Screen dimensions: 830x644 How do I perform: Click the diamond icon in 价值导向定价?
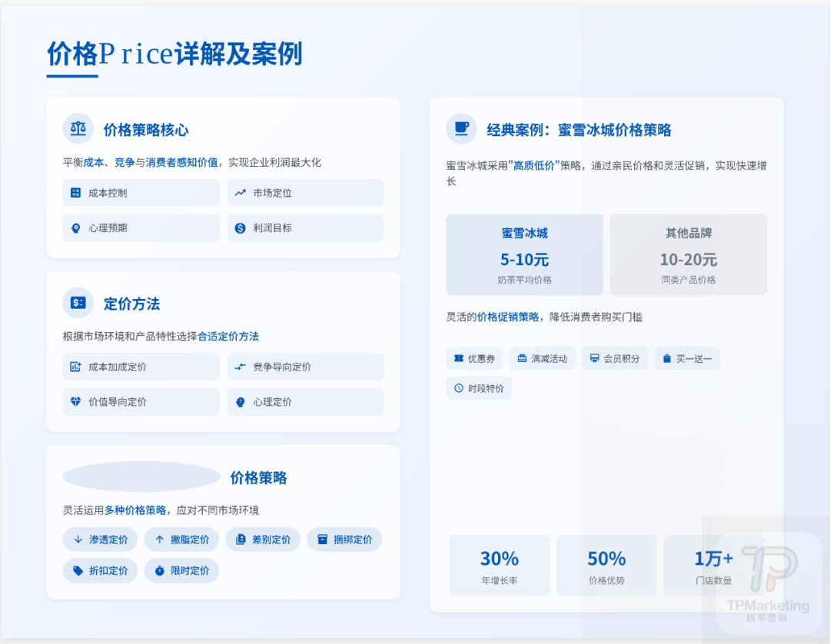coord(75,402)
